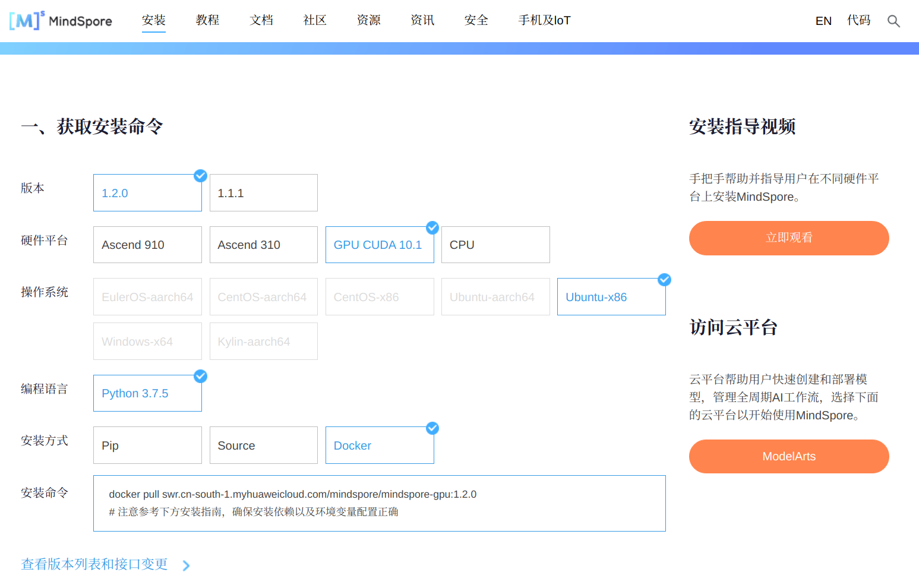
Task: Switch language to EN
Action: pos(823,21)
